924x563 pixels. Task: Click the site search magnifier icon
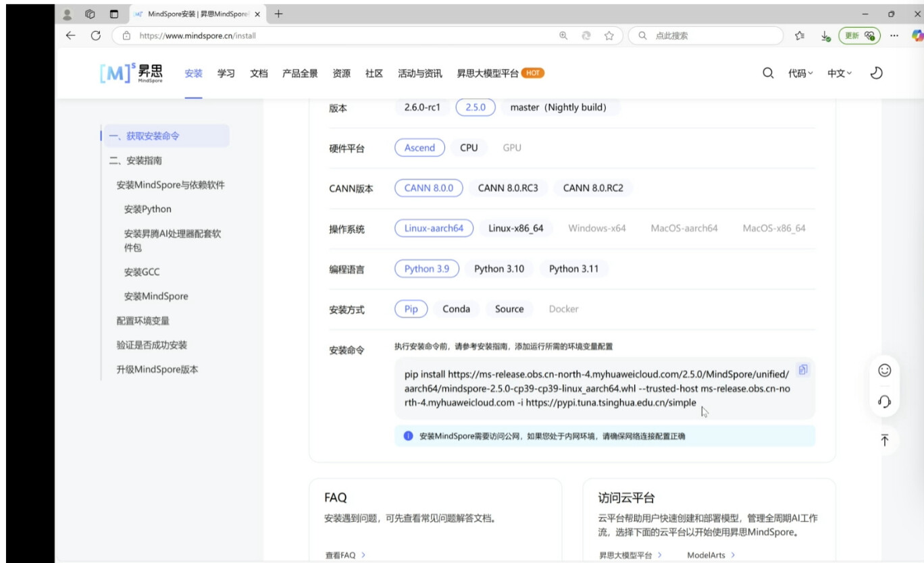(768, 74)
